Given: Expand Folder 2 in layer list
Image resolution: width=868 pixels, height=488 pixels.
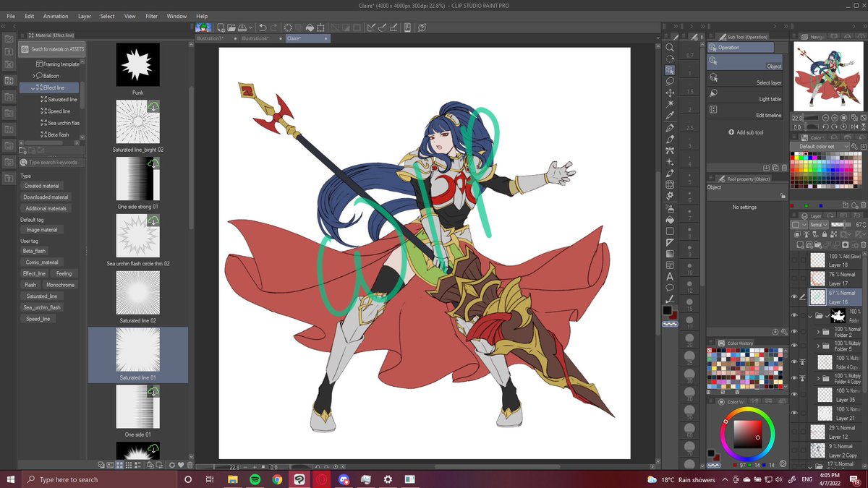Looking at the screenshot, I should tap(818, 332).
